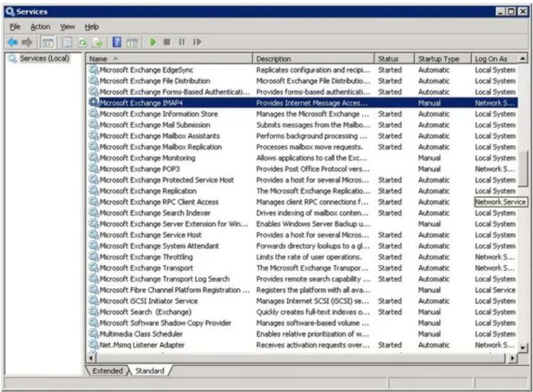The height and width of the screenshot is (392, 533).
Task: Sort by the Name column header
Action: coord(169,59)
